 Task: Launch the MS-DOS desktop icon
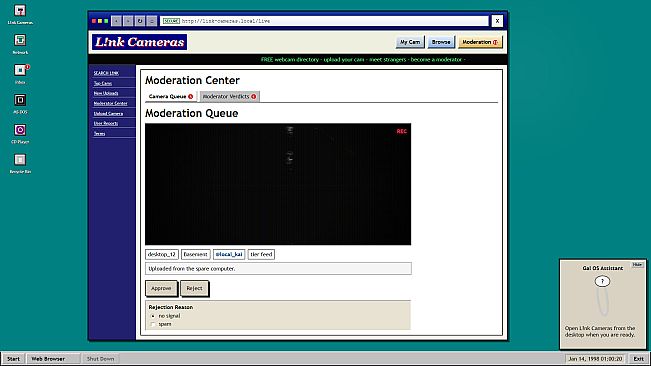(20, 103)
